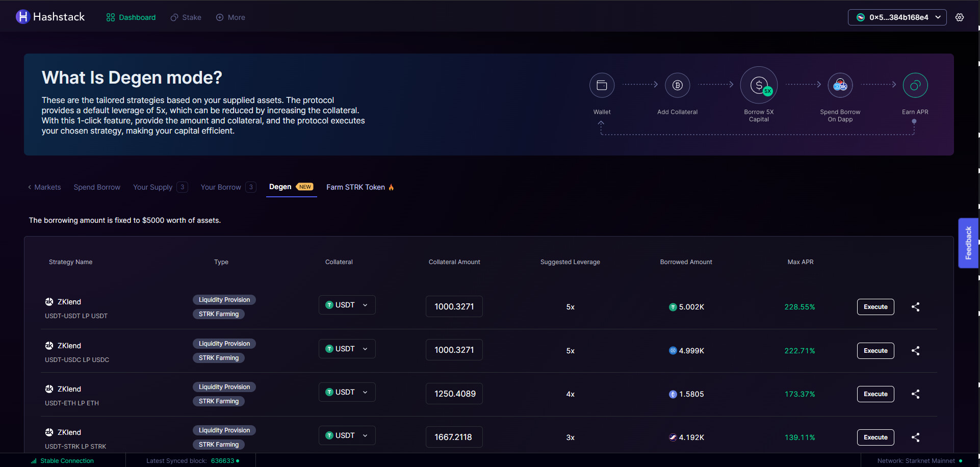Share the USDT-STRK LP STRK strategy

[x=916, y=437]
